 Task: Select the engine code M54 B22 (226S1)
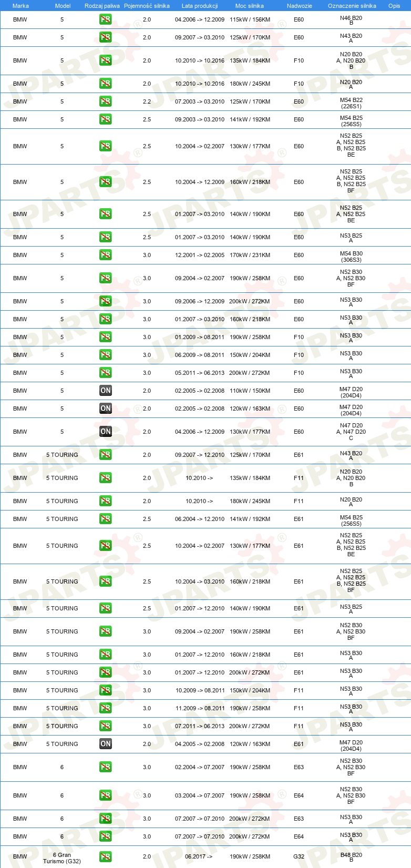tap(351, 103)
